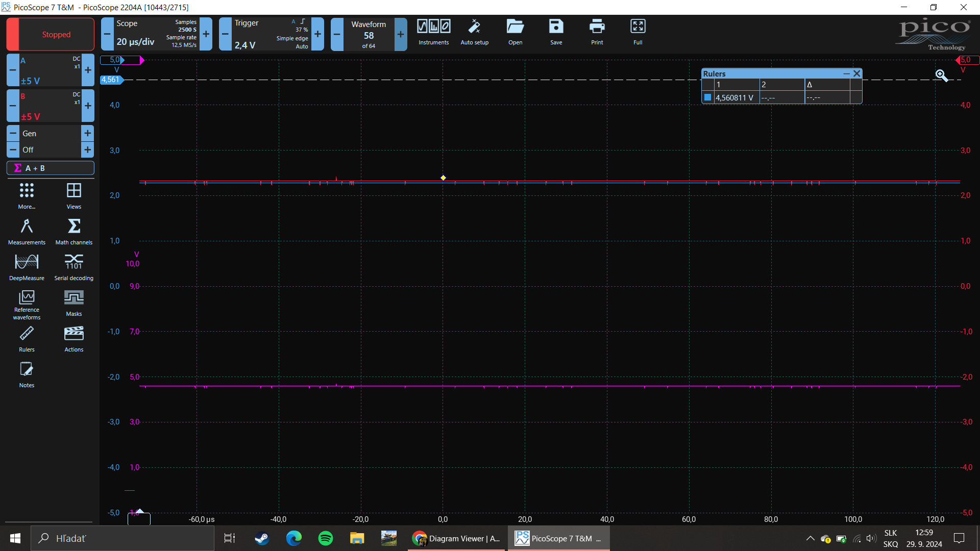The width and height of the screenshot is (980, 551).
Task: Open the Notes panel
Action: [27, 374]
